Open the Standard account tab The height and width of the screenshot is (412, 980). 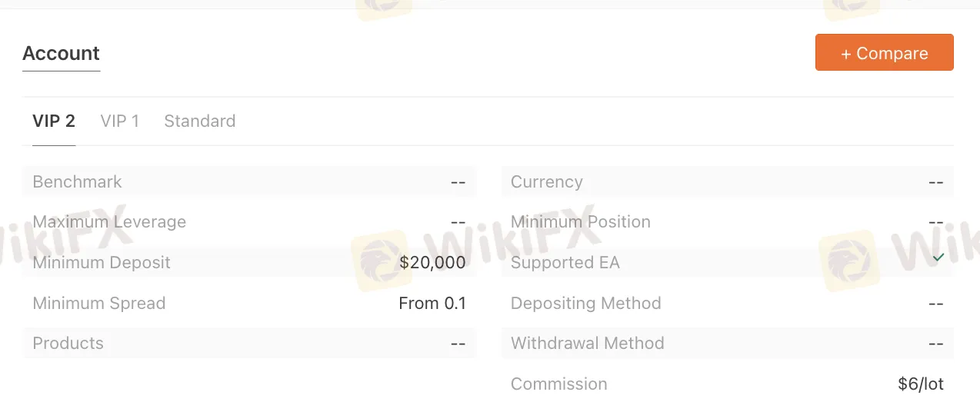pos(199,121)
